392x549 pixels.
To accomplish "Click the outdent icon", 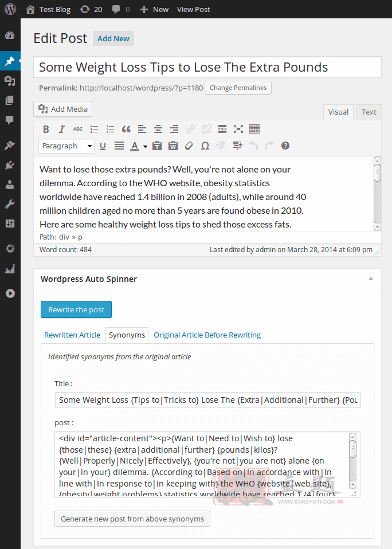I will pos(221,146).
